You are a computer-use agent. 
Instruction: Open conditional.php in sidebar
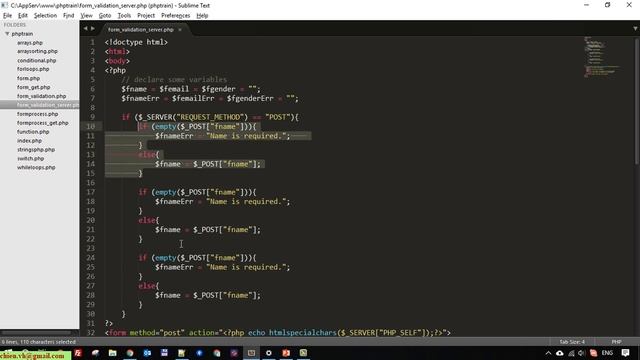pyautogui.click(x=36, y=60)
